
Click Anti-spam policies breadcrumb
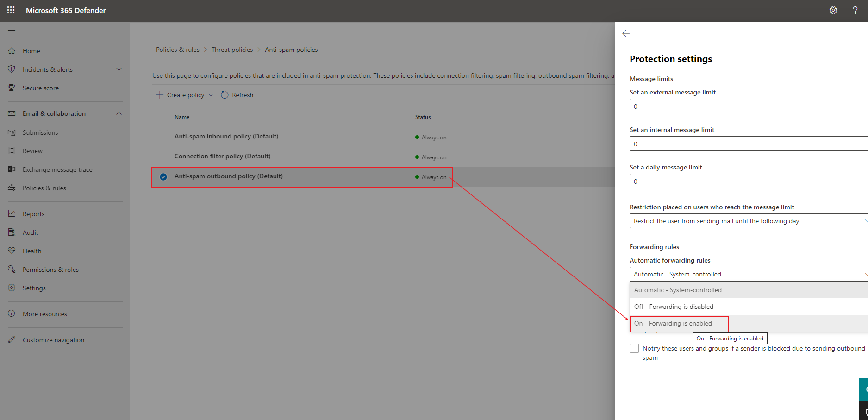point(291,50)
